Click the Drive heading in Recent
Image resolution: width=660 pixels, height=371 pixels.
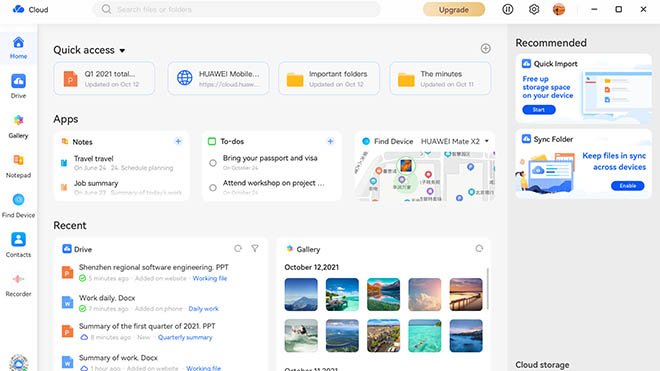(83, 249)
